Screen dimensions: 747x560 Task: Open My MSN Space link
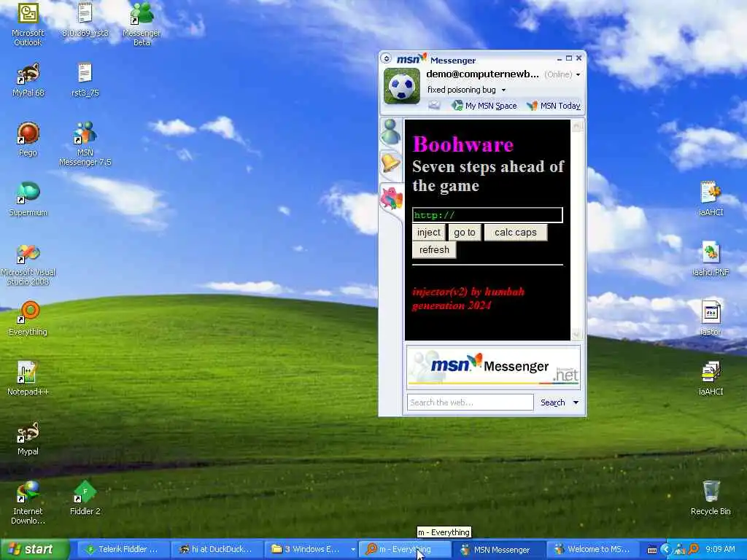[484, 106]
